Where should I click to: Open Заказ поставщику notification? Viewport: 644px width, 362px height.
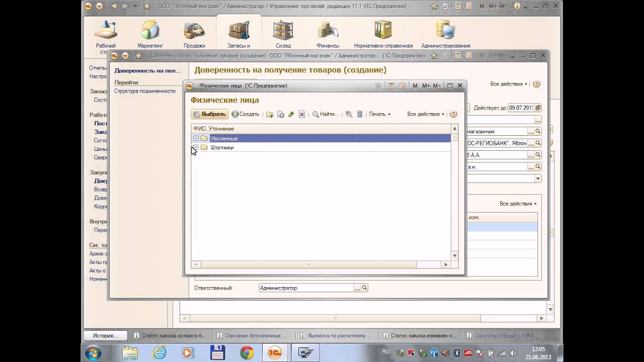[501, 335]
